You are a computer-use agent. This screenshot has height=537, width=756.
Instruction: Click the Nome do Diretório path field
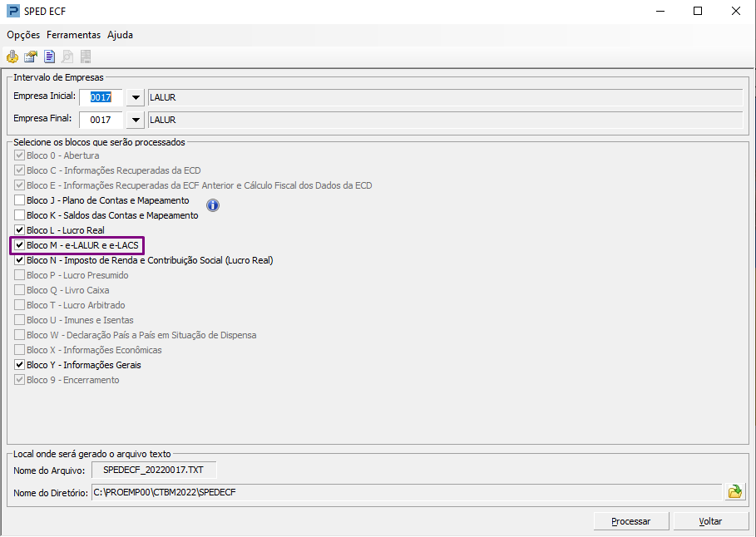click(407, 492)
